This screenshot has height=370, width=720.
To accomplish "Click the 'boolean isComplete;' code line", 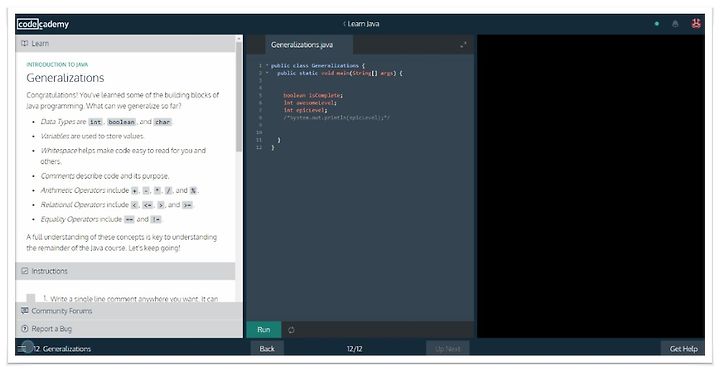I will tap(313, 95).
